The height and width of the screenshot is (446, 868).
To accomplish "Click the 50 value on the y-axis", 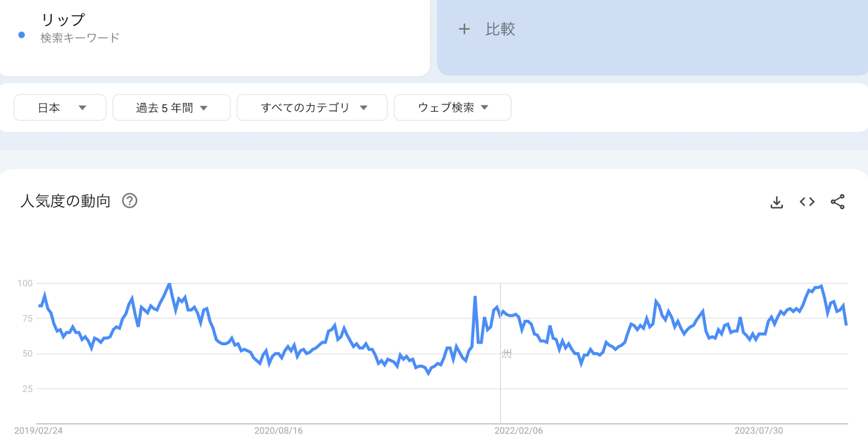I will point(27,354).
